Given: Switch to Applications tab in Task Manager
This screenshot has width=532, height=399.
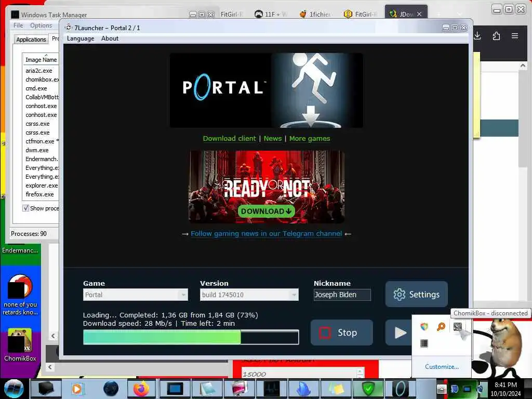Looking at the screenshot, I should coord(31,39).
